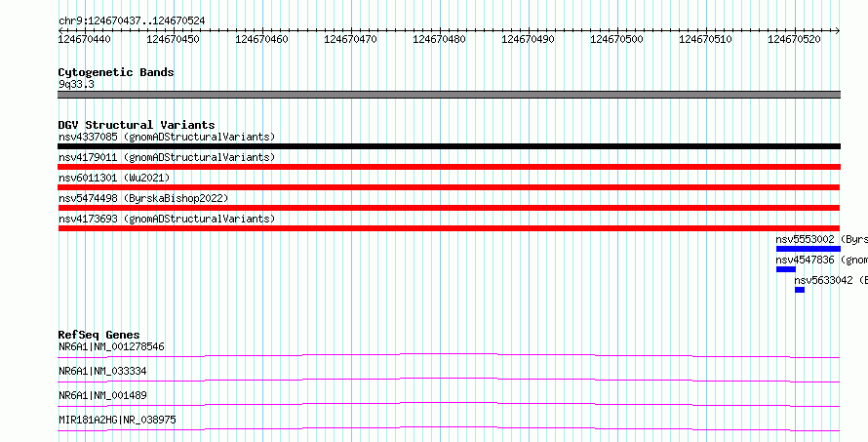Click the magenta NM_001489 transcript line
The width and height of the screenshot is (868, 442).
coord(449,404)
